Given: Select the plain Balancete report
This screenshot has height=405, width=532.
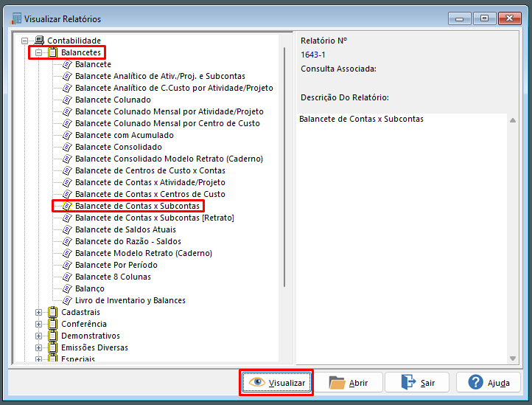Looking at the screenshot, I should [x=93, y=64].
